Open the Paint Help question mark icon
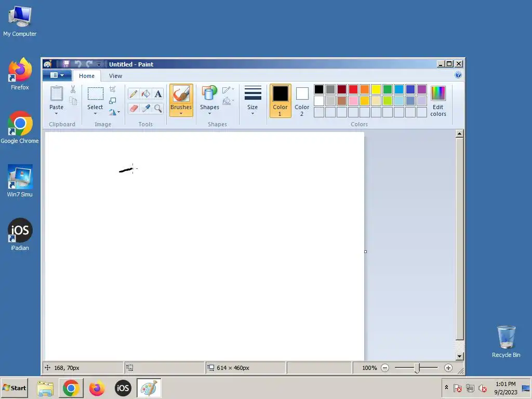Image resolution: width=532 pixels, height=399 pixels. [x=458, y=75]
